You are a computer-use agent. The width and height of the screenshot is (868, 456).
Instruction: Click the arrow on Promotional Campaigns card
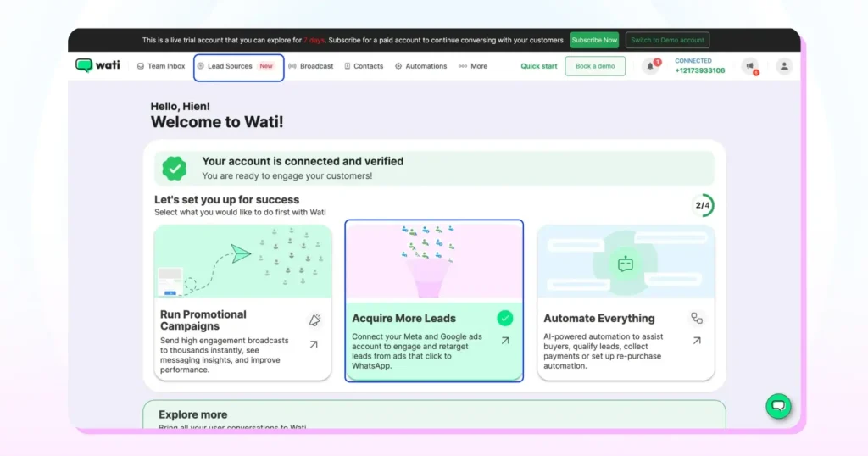pyautogui.click(x=314, y=344)
